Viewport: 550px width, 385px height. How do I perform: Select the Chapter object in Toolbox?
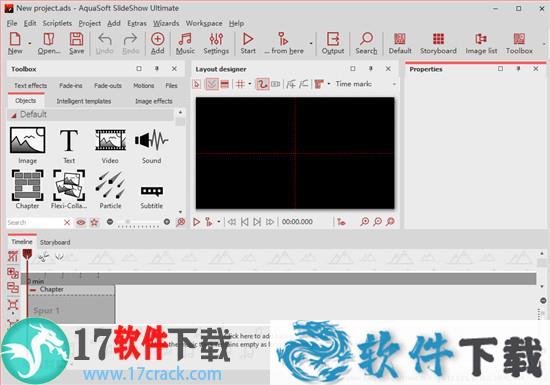27,189
